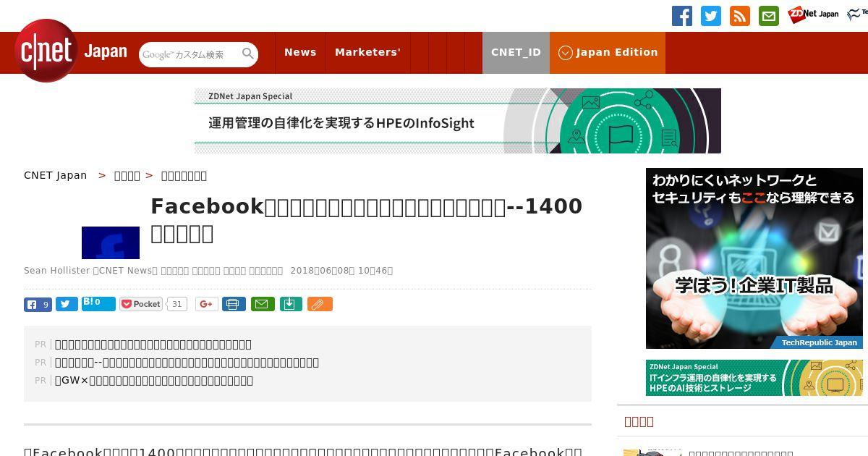
Task: Click the Pocket count 31
Action: coord(177,304)
